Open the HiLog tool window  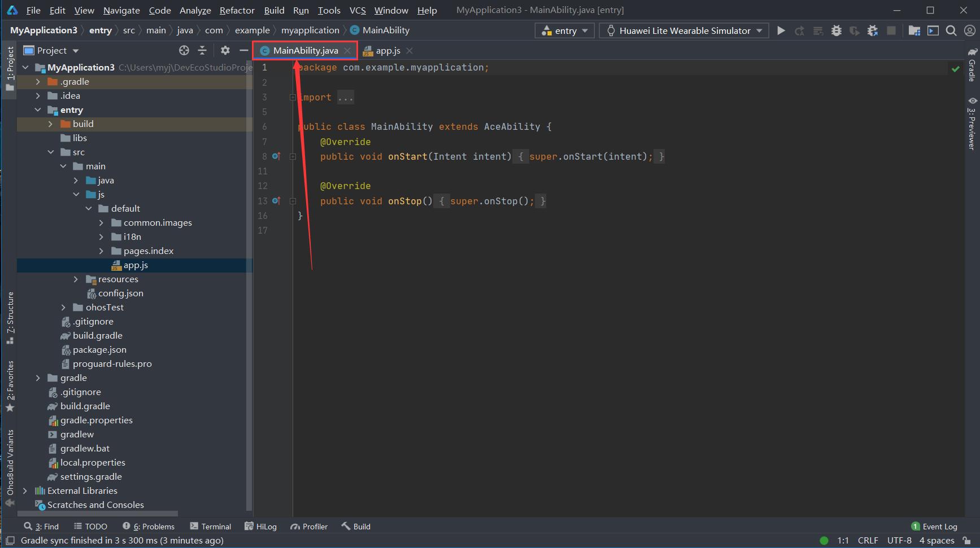[260, 527]
